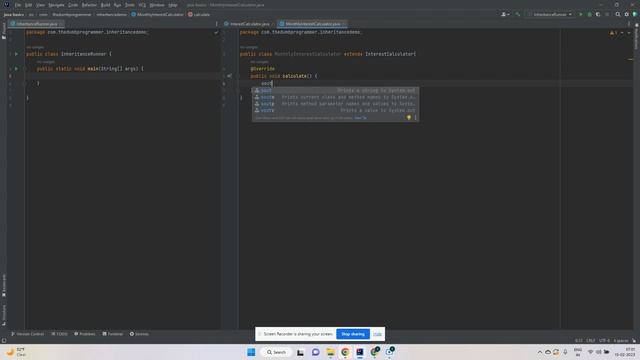The height and width of the screenshot is (360, 640).
Task: Click the taskbar Search box
Action: [x=276, y=352]
